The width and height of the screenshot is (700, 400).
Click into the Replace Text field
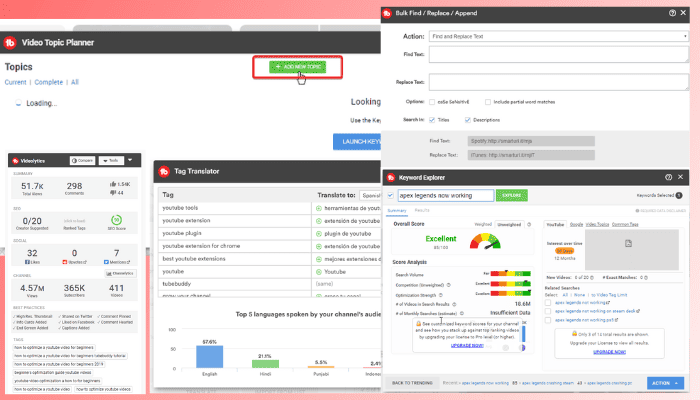pos(558,82)
